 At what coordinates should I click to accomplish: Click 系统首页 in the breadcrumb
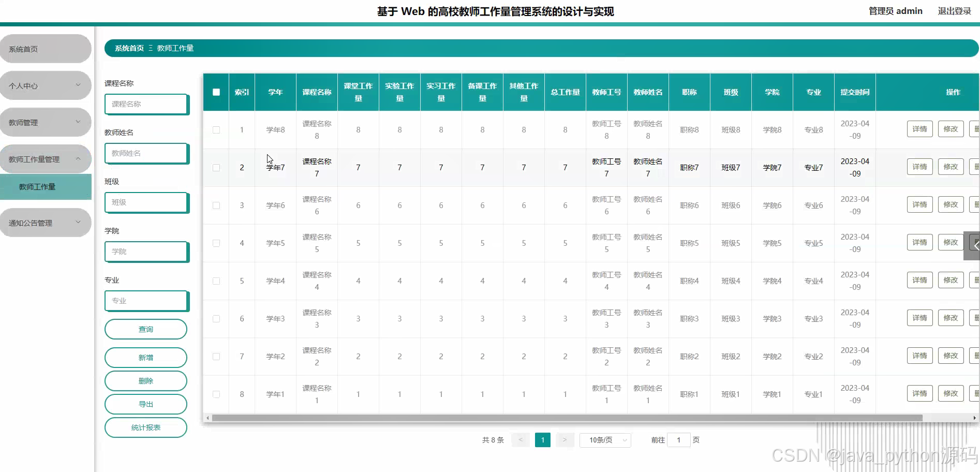[129, 48]
